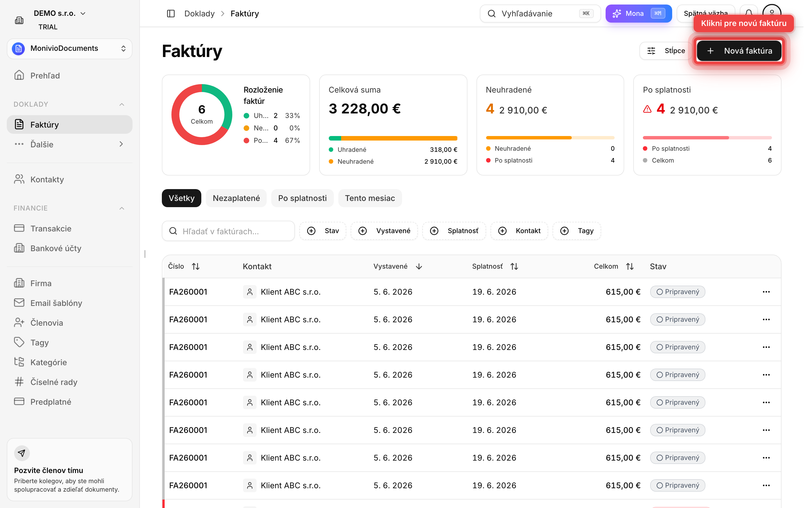Switch to the Po splatnosti tab
Viewport: 812px width, 508px height.
(302, 198)
